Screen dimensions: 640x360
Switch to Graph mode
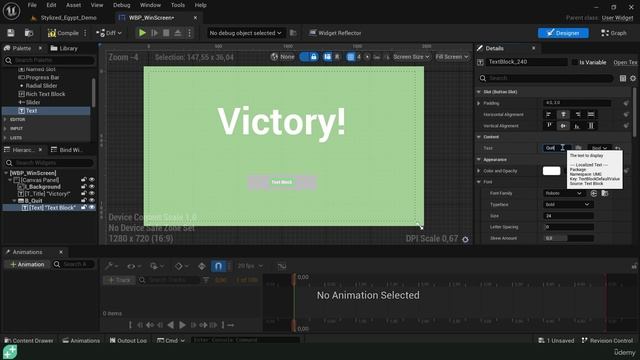(614, 33)
